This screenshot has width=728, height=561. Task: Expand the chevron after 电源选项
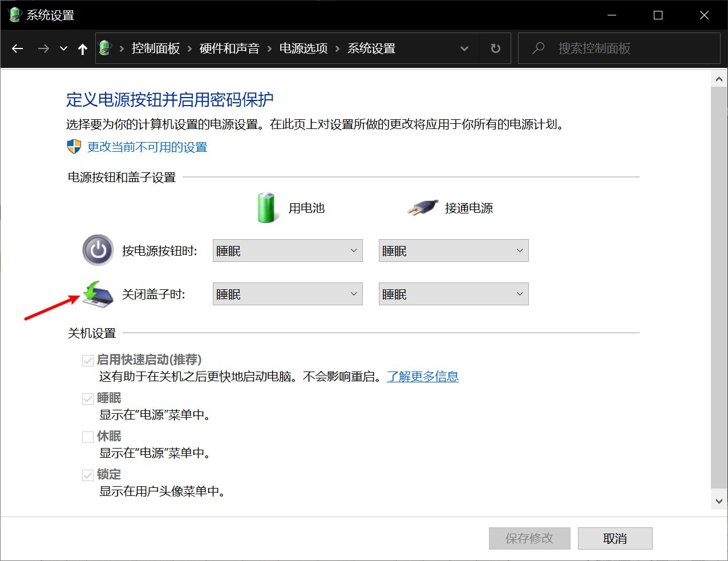click(x=337, y=49)
